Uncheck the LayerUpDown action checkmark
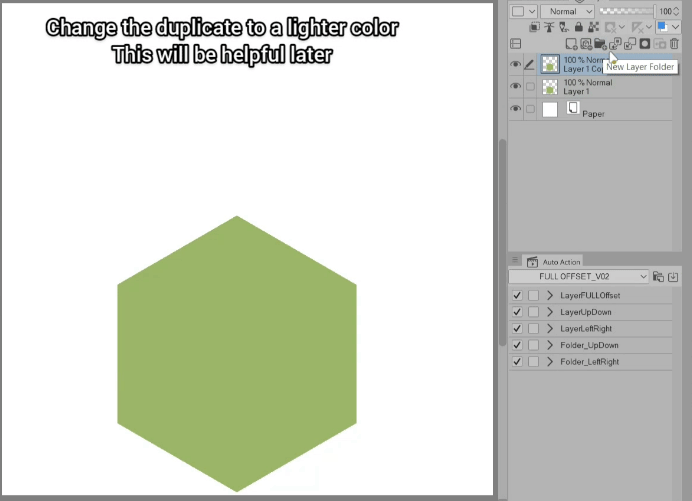Viewport: 692px width, 501px height. click(517, 312)
